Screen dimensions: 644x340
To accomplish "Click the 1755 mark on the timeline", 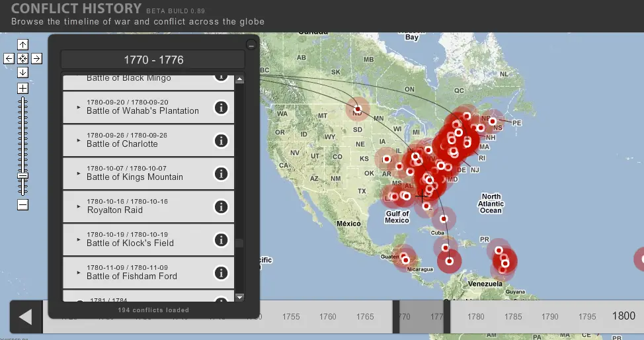I will (291, 317).
